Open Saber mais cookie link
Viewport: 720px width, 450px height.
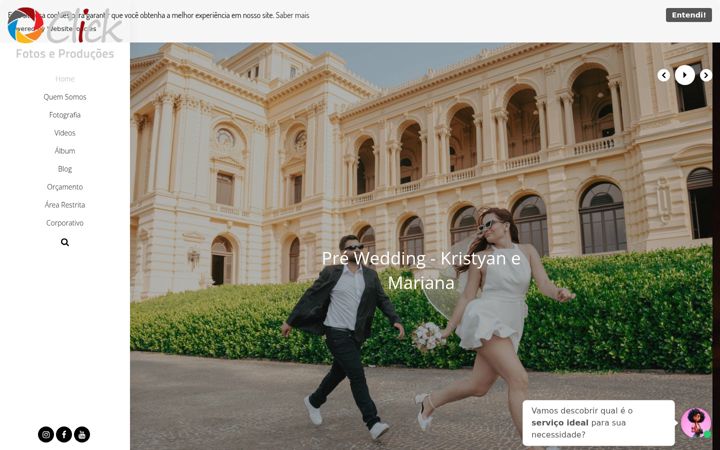coord(292,15)
